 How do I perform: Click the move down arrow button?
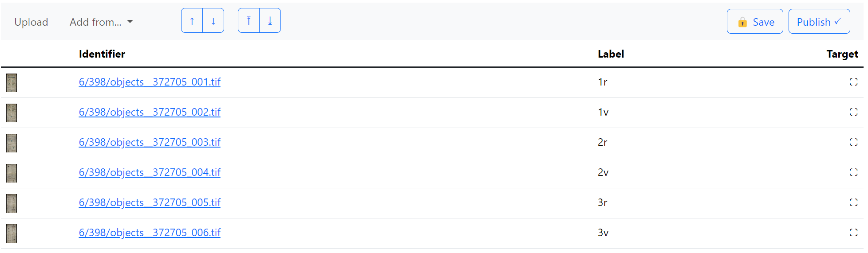click(213, 21)
